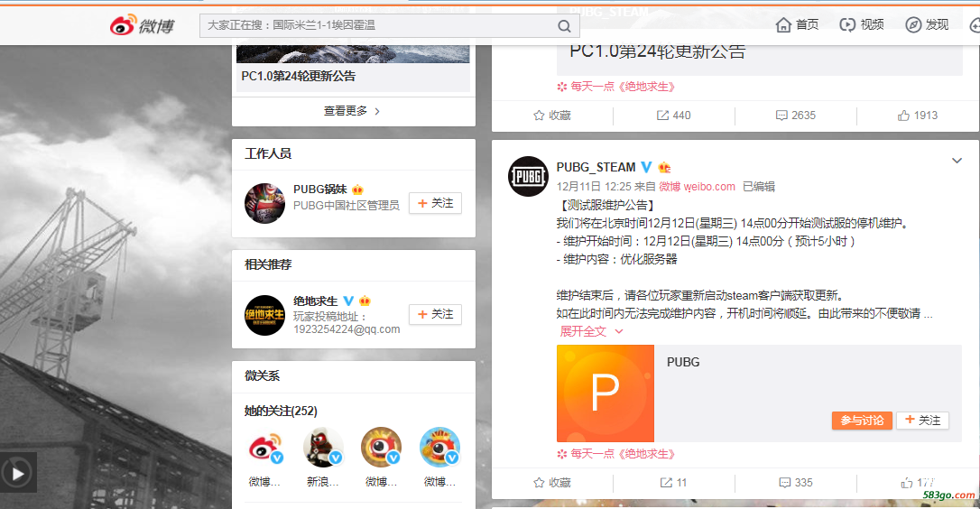Click PUBG锅妹 crown membership icon
Image resolution: width=980 pixels, height=509 pixels.
357,190
